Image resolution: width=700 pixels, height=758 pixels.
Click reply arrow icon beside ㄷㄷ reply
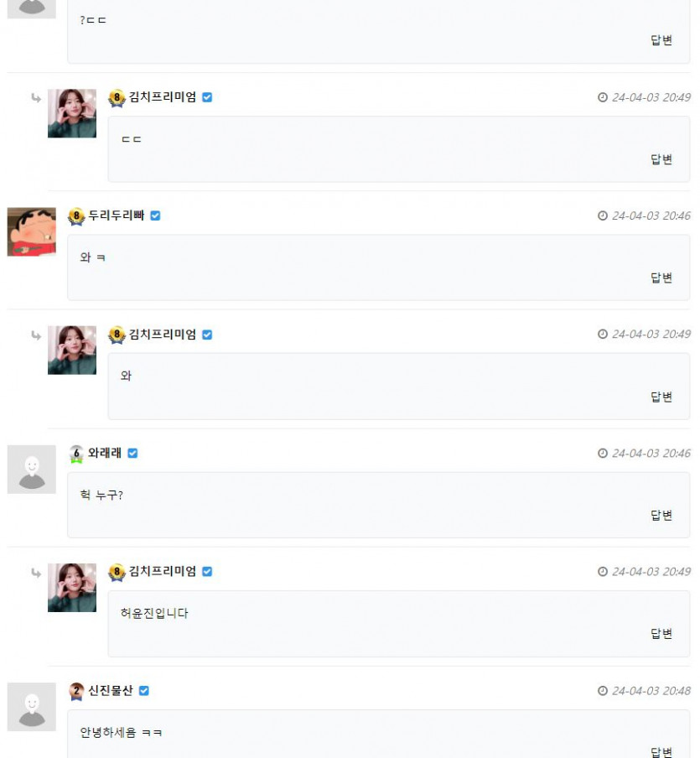coord(36,98)
